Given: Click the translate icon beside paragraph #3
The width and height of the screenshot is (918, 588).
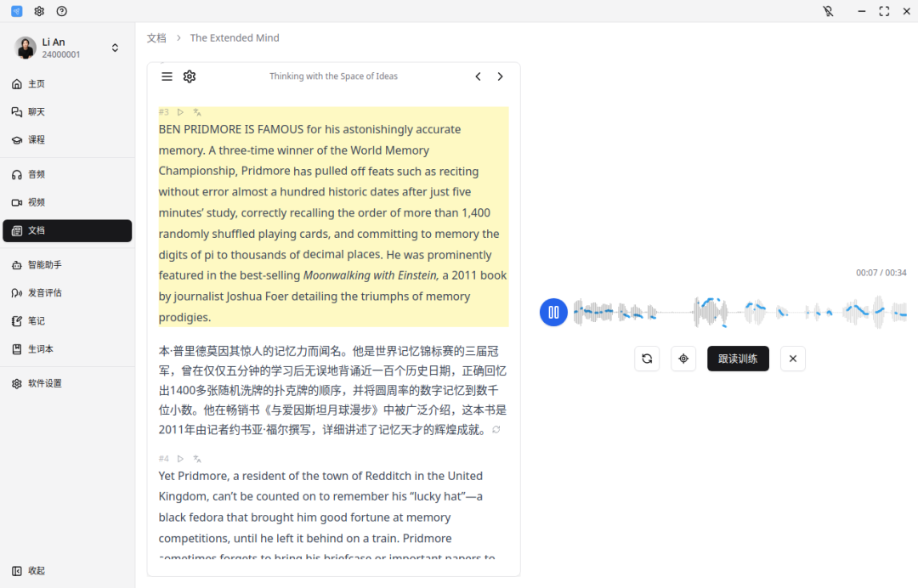Looking at the screenshot, I should tap(196, 111).
